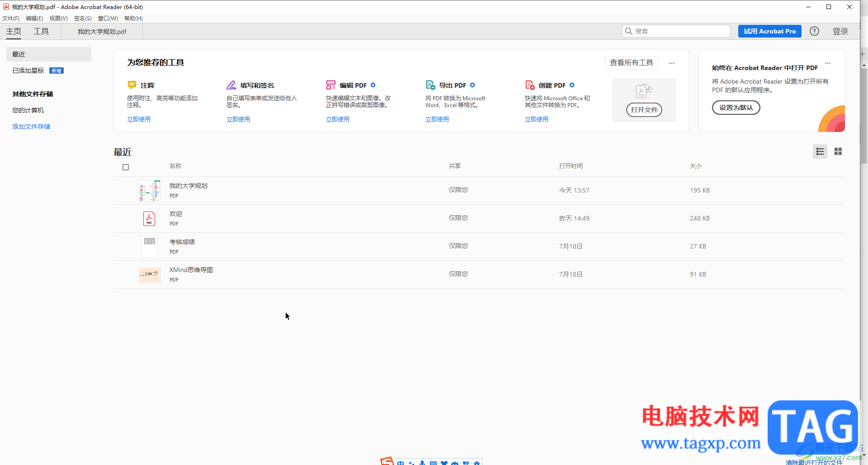Click the 今天 13:57 open time cell

(x=574, y=190)
